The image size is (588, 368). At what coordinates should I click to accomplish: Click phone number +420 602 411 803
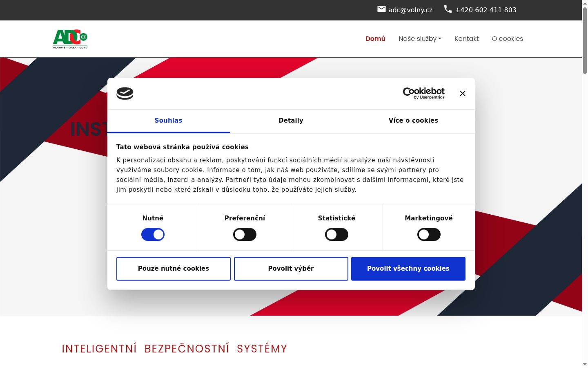(486, 10)
